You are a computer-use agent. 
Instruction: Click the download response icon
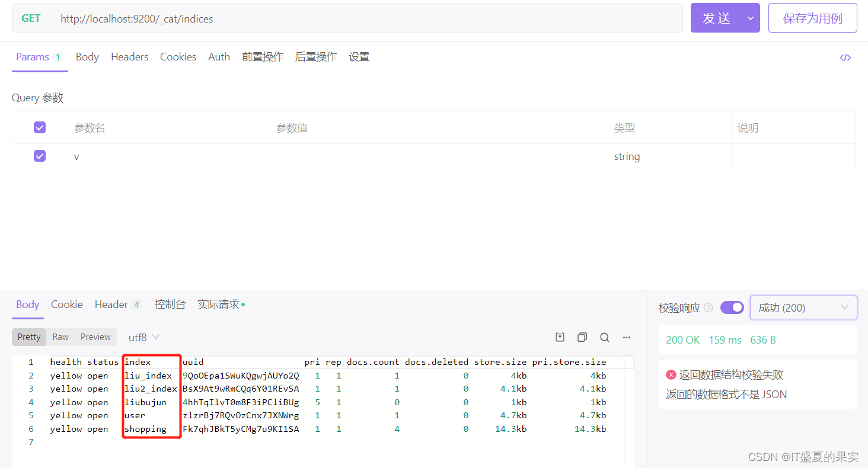[560, 336]
